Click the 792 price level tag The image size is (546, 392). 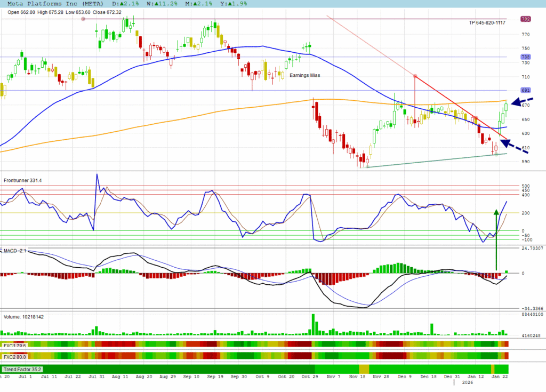[525, 19]
